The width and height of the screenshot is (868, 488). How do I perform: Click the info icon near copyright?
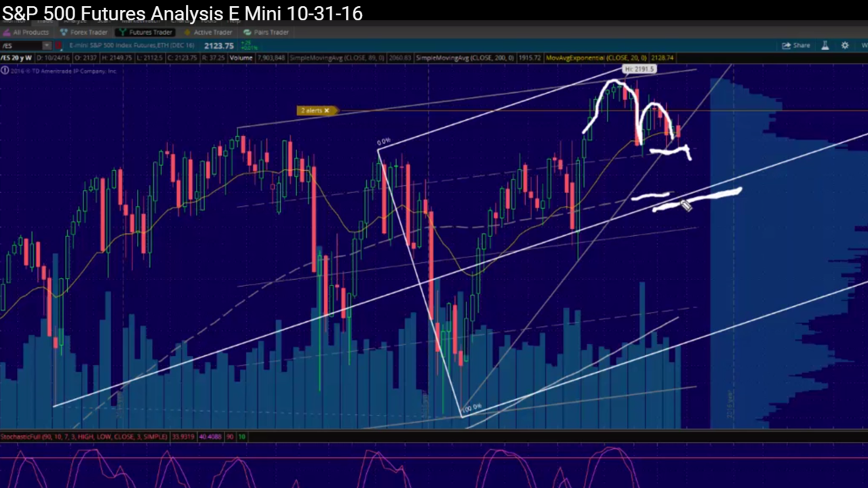pyautogui.click(x=5, y=70)
